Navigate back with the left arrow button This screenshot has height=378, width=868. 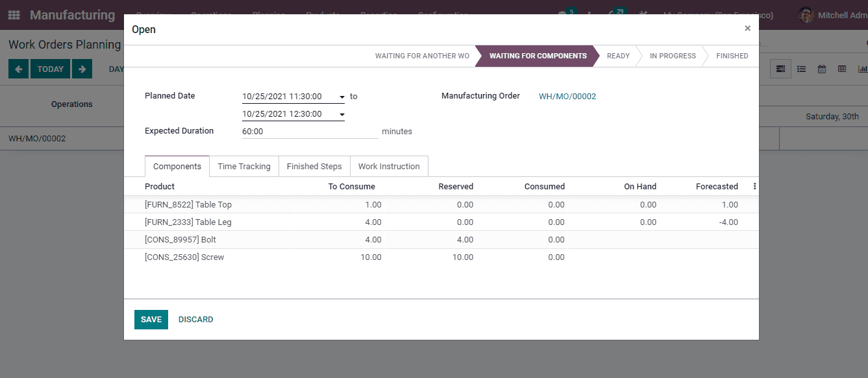click(x=18, y=69)
